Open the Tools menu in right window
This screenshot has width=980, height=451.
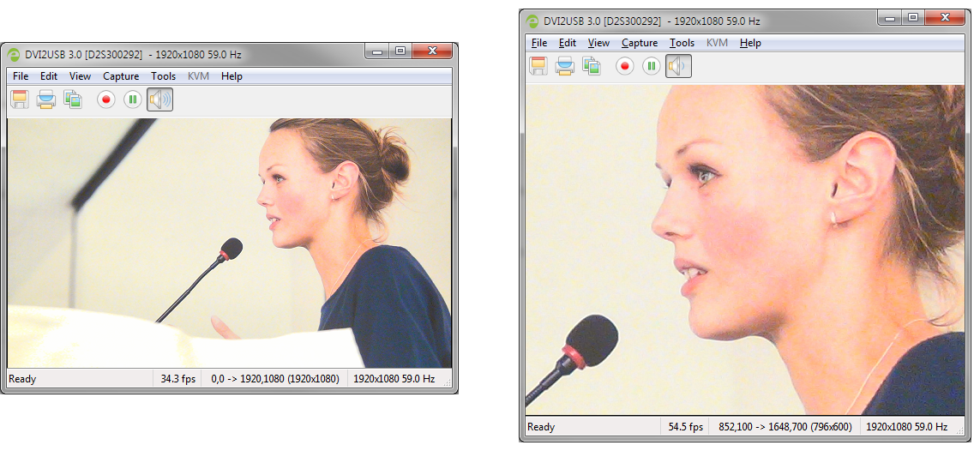(682, 43)
